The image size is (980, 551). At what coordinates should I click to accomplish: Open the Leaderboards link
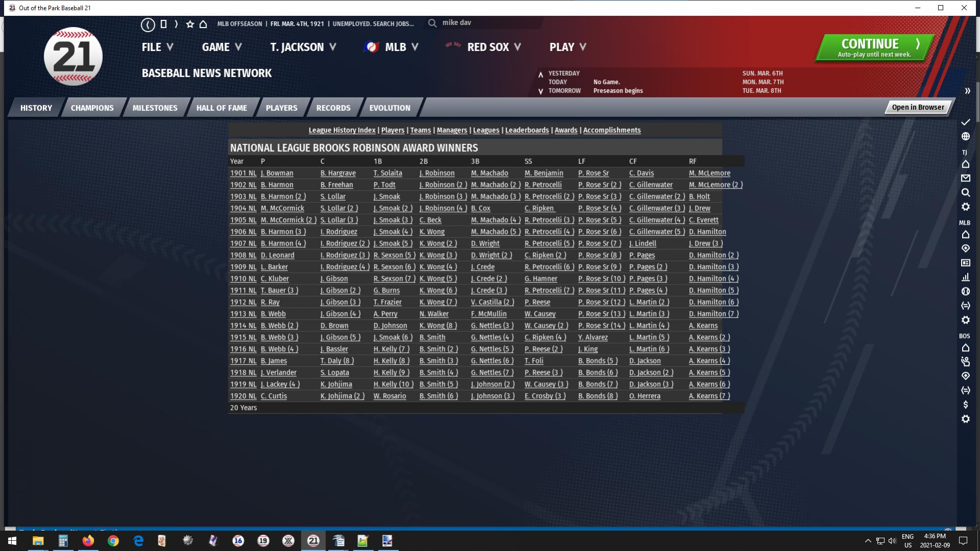tap(527, 130)
